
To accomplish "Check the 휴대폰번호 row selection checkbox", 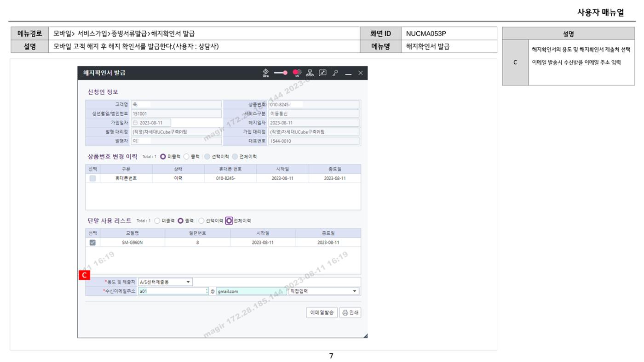I will tap(92, 178).
